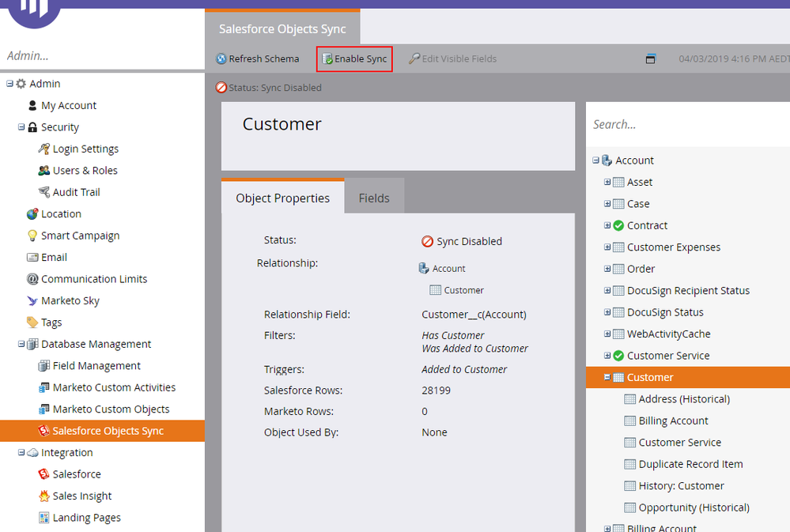Screen dimensions: 790x532
Task: Click the Security padlock icon
Action: 32,127
